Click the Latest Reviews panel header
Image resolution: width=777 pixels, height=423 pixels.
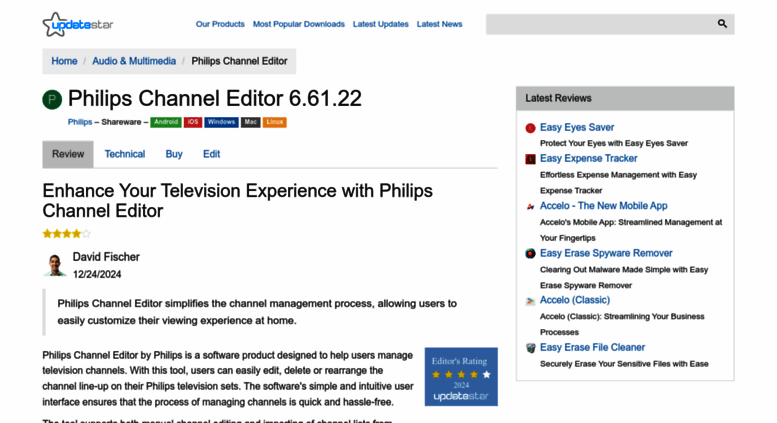point(625,98)
